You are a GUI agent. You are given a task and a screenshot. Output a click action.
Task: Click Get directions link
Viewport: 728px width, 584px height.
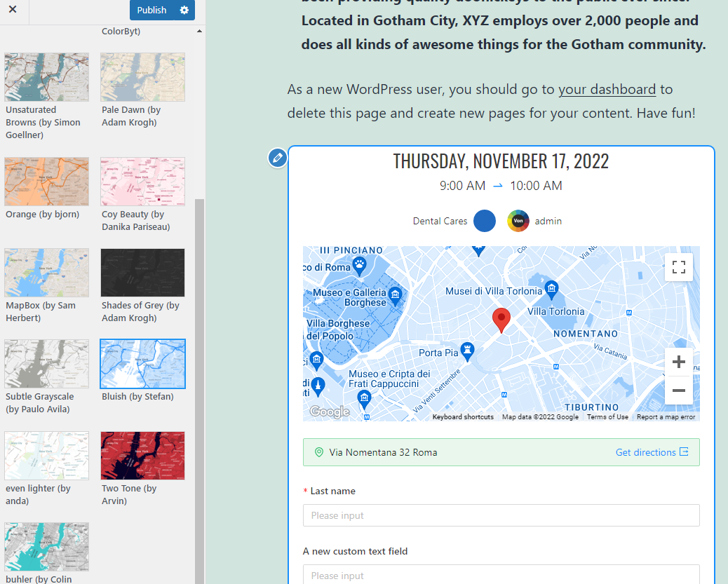pos(647,452)
